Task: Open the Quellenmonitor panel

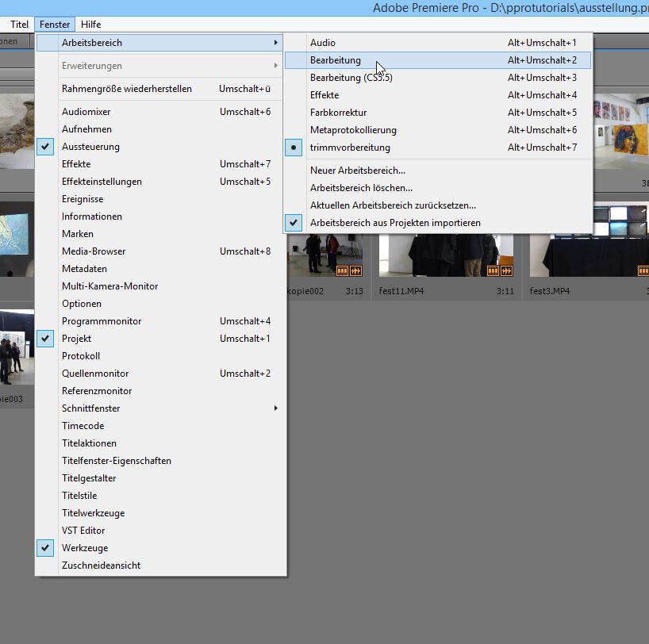Action: [x=159, y=374]
